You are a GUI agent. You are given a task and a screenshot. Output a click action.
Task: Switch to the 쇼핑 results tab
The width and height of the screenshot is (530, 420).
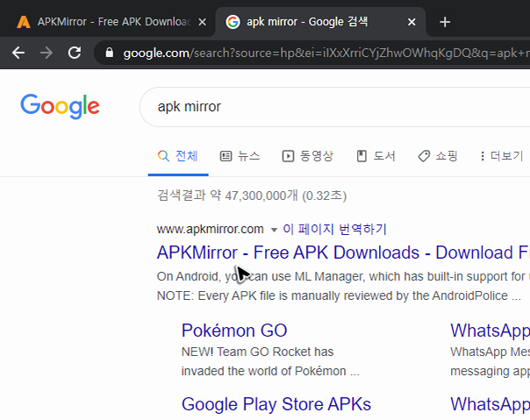pyautogui.click(x=438, y=156)
